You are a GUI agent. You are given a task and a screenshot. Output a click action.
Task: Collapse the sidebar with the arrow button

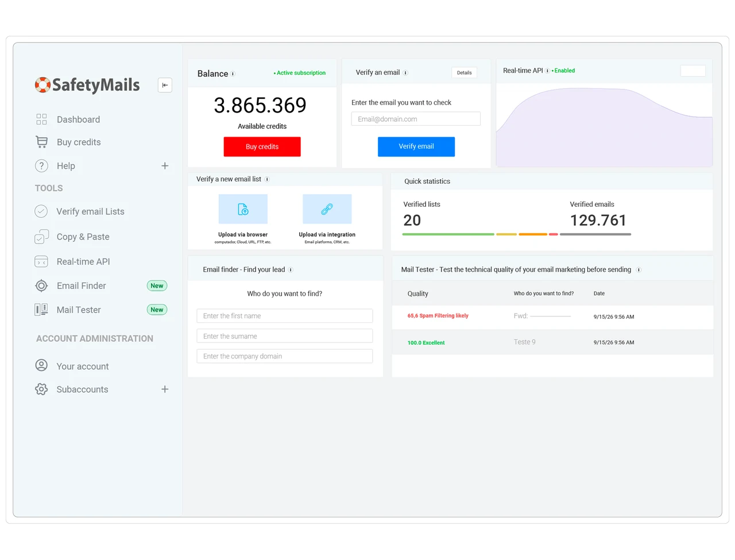(x=165, y=85)
